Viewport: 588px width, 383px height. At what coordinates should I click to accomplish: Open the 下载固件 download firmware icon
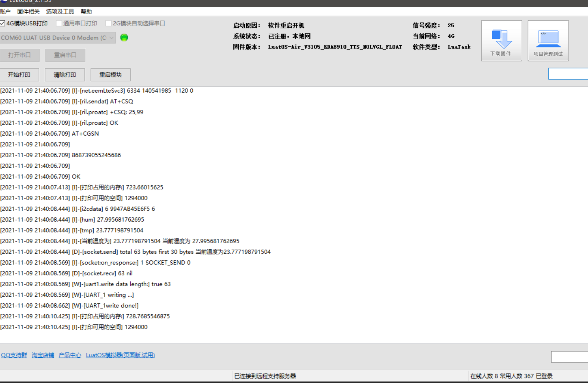[x=501, y=41]
